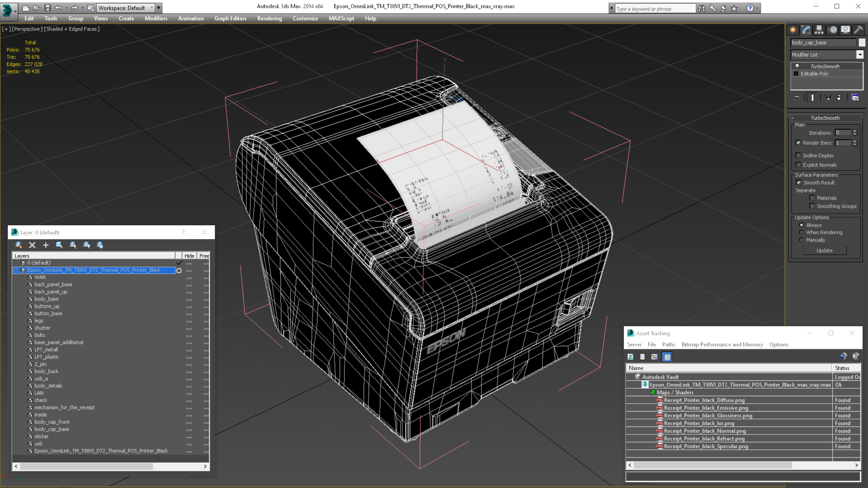
Task: Enable Explicit Normals checkbox
Action: (x=798, y=165)
